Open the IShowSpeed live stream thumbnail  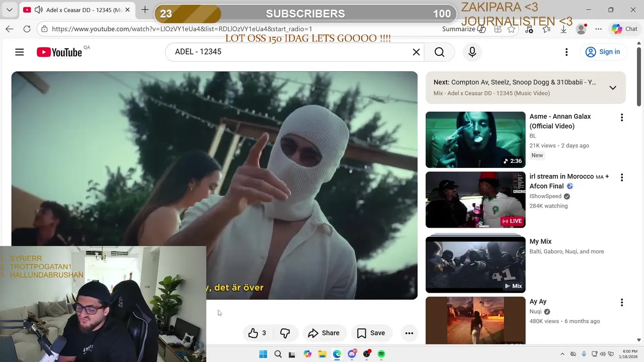[x=475, y=200]
